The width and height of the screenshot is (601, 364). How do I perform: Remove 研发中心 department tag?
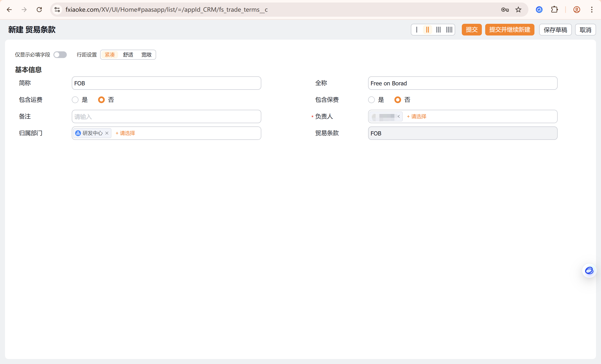(107, 133)
